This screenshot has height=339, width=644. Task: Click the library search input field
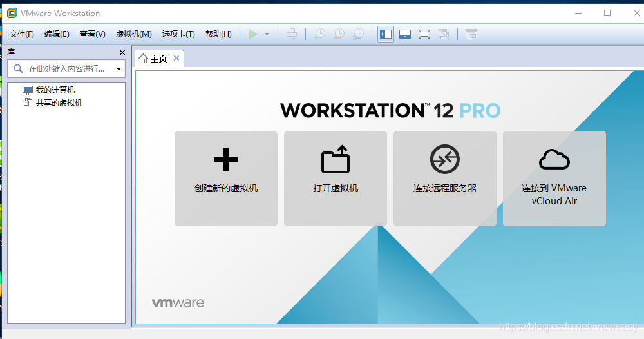pos(66,68)
